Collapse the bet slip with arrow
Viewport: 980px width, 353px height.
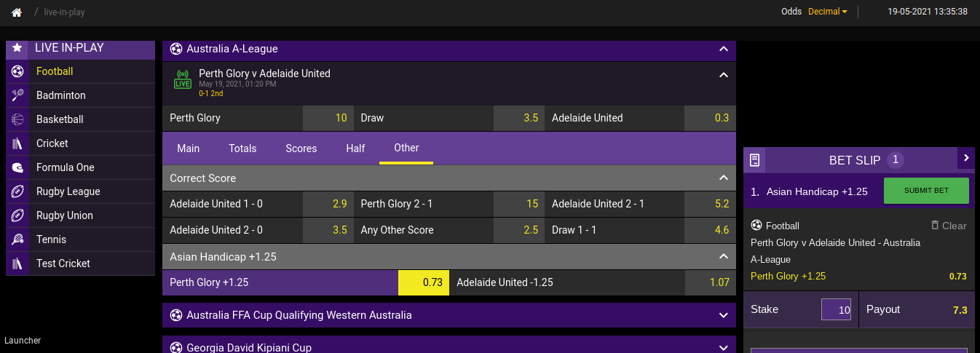(966, 157)
